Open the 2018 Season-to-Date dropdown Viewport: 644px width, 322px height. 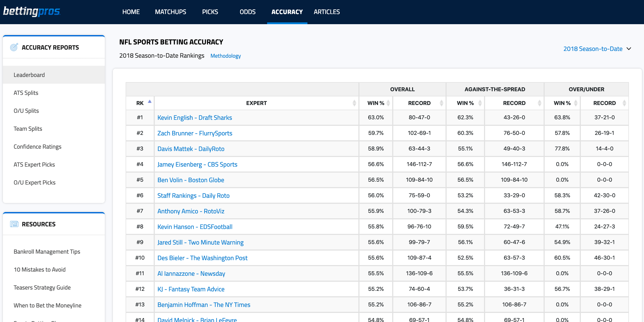click(x=593, y=49)
